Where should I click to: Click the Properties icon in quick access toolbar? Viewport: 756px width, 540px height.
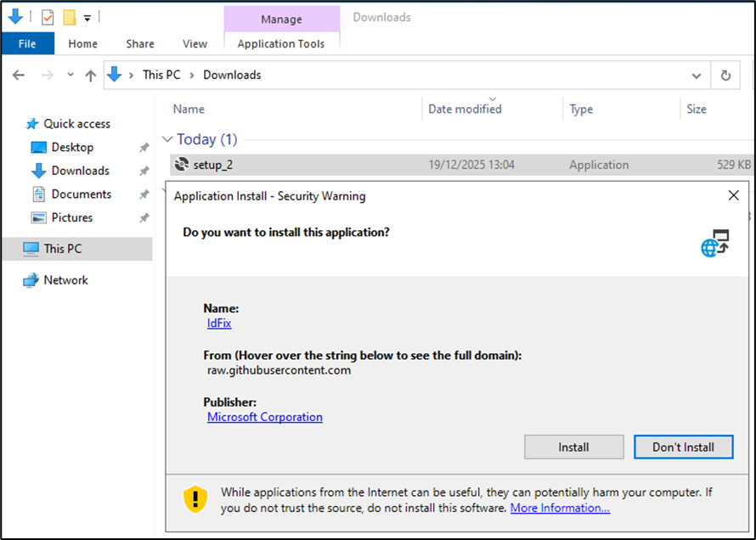[48, 17]
